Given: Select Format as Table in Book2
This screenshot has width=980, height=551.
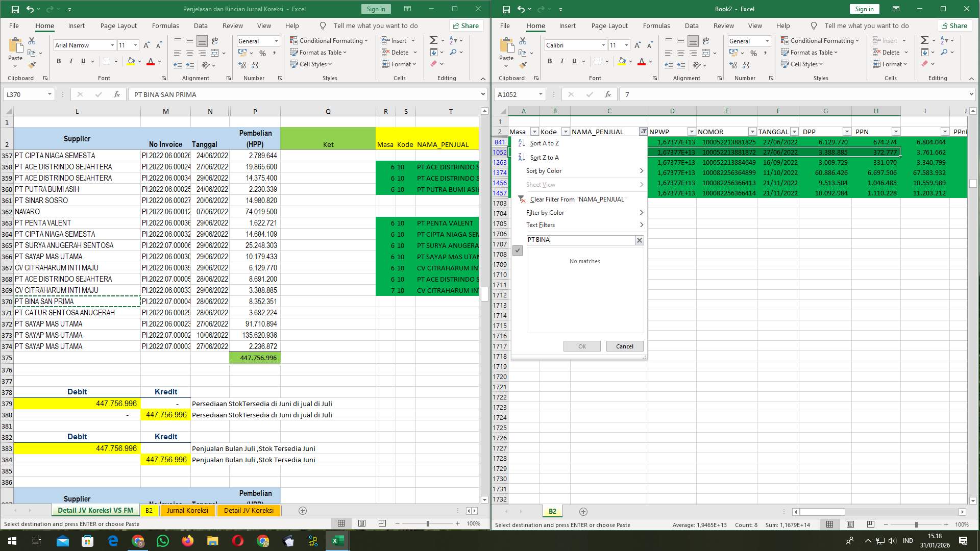Looking at the screenshot, I should point(810,52).
